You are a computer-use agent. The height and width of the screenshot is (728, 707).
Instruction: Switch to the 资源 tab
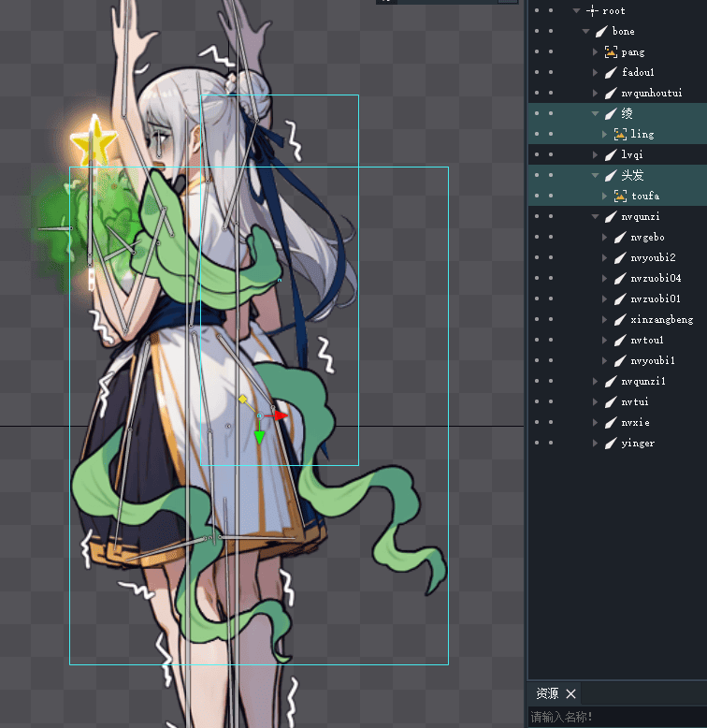(546, 693)
